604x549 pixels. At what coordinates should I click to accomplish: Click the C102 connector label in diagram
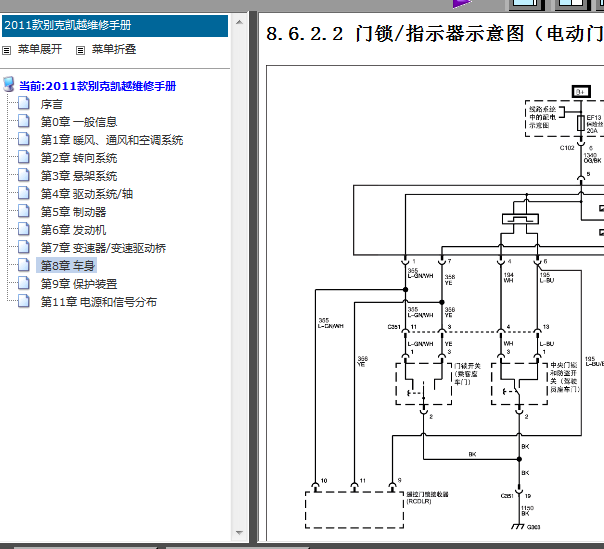567,148
